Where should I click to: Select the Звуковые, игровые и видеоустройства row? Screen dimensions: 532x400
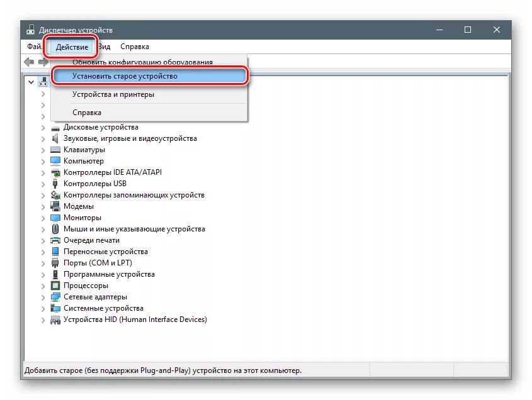[x=130, y=138]
